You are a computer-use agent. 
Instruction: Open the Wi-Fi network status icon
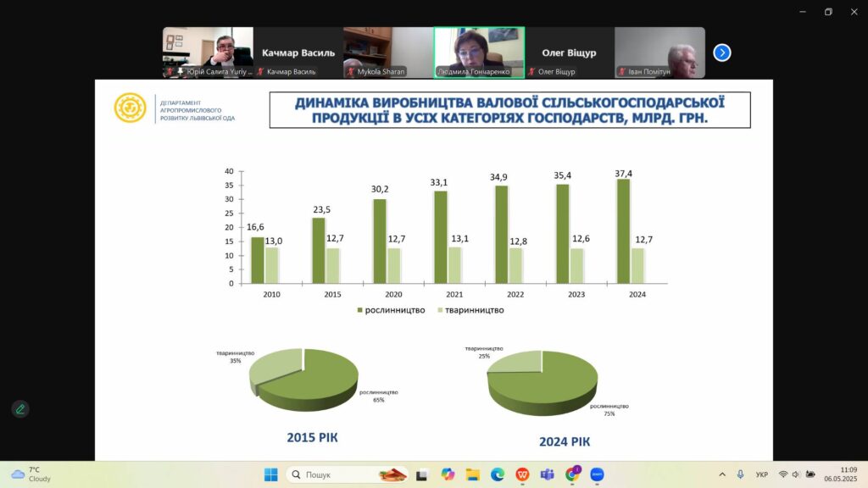(x=783, y=474)
